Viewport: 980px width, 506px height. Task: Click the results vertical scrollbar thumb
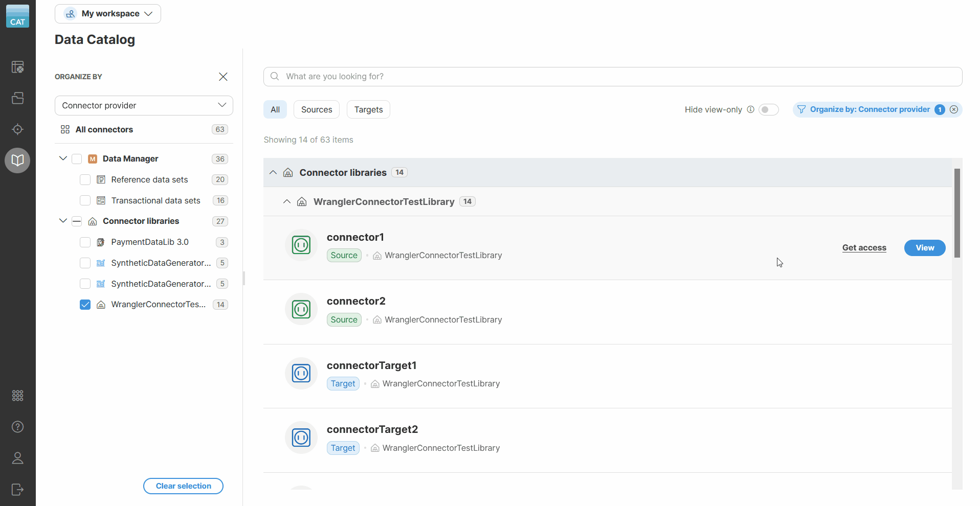click(957, 213)
